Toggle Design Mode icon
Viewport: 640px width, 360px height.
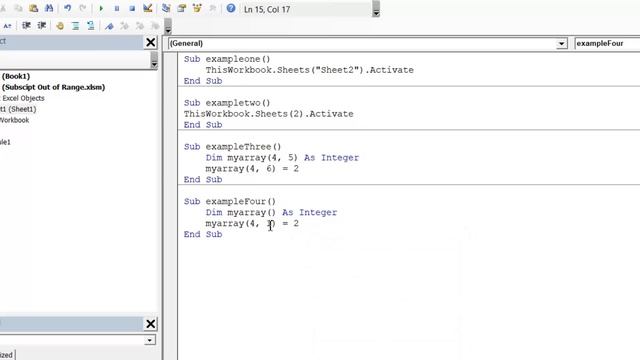[148, 9]
